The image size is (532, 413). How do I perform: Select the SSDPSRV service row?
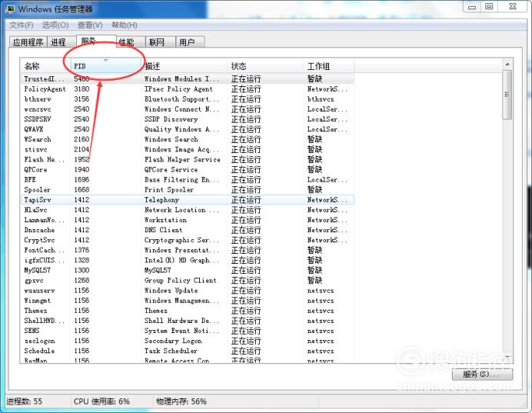coord(188,119)
